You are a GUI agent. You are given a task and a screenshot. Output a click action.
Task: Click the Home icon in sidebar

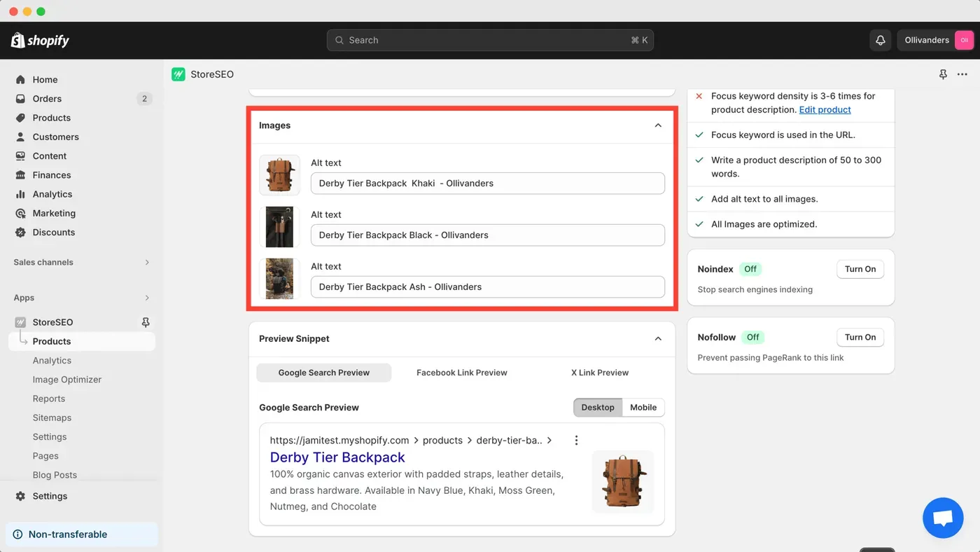[20, 80]
